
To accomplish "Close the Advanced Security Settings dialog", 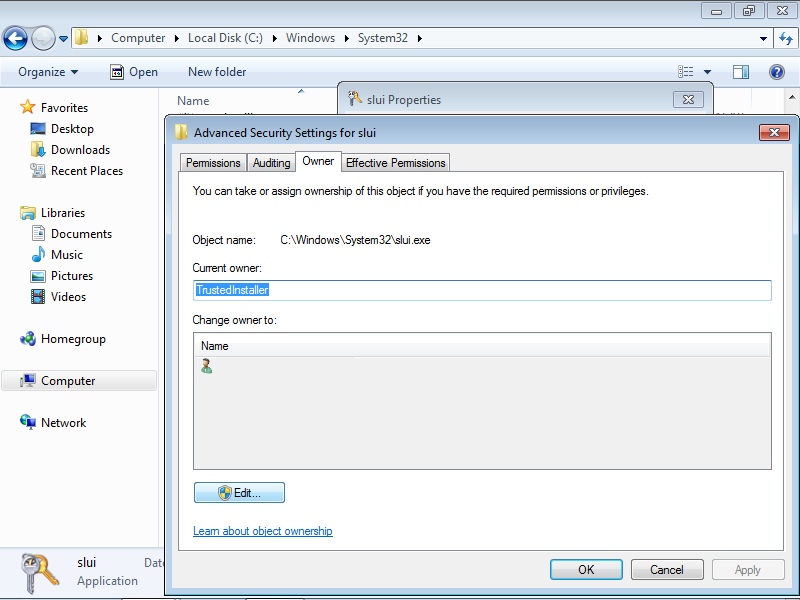I will click(774, 133).
